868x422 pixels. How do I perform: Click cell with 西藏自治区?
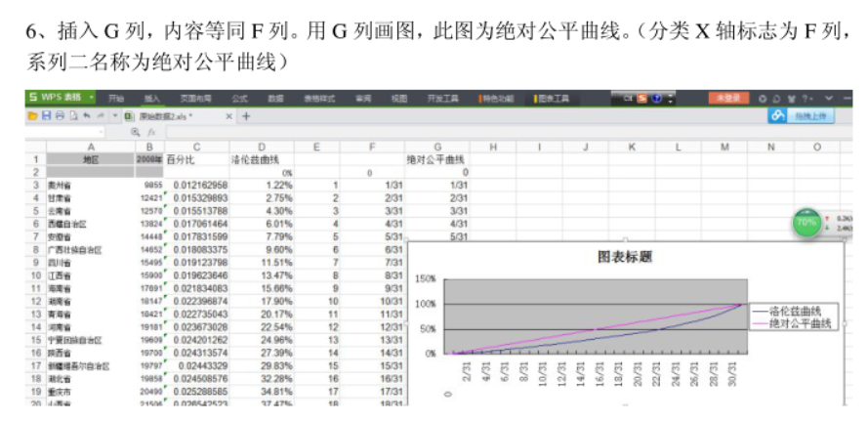tap(92, 224)
